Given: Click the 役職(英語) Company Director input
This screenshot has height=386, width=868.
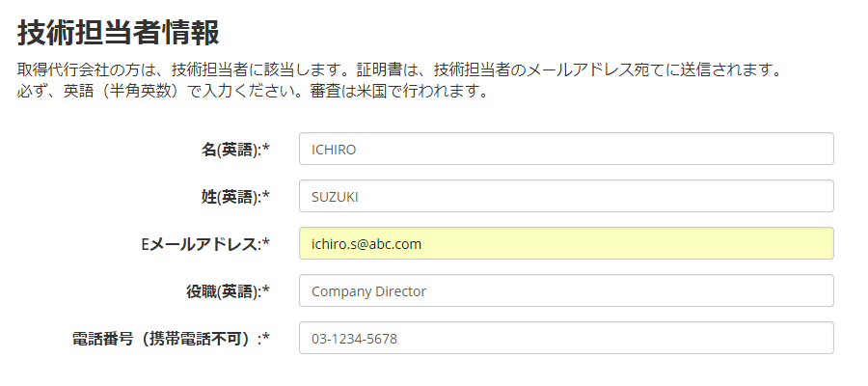Looking at the screenshot, I should point(566,291).
